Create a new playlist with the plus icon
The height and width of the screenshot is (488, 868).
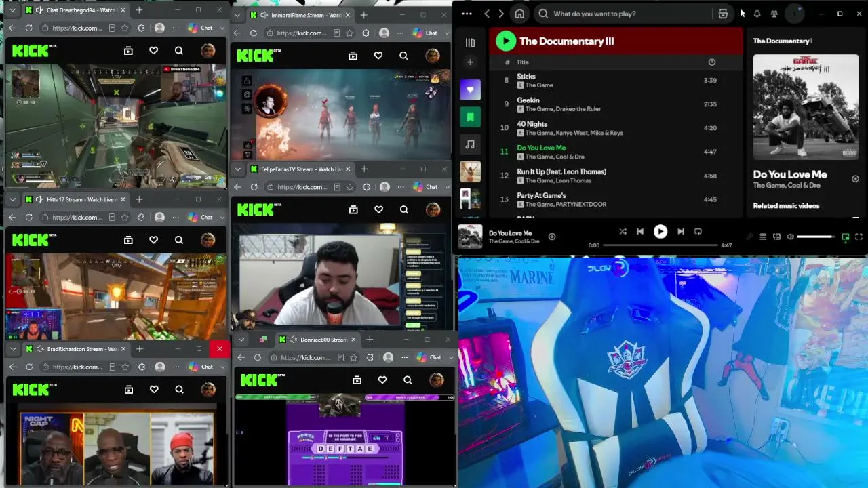470,62
